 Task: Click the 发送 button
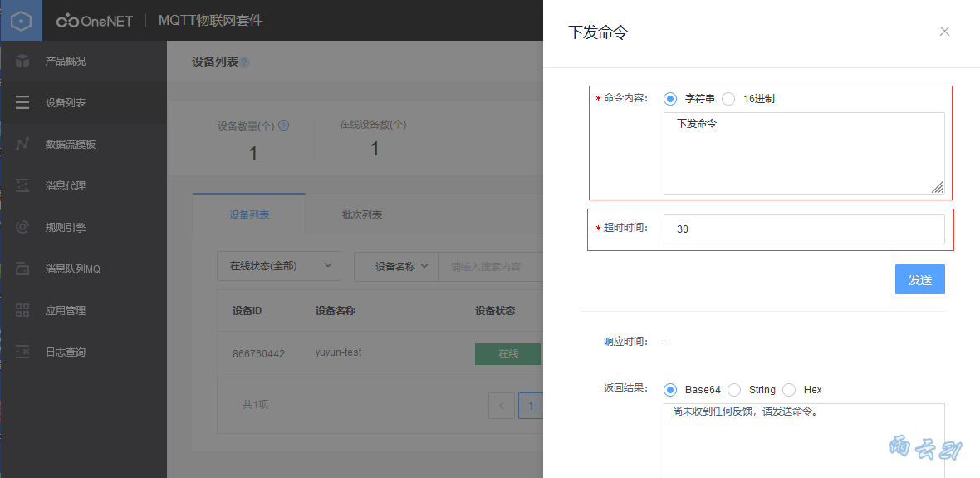(x=919, y=279)
